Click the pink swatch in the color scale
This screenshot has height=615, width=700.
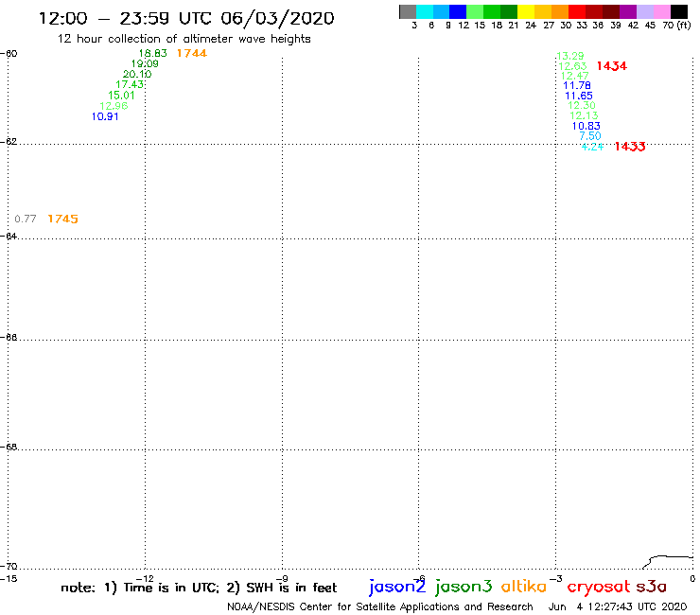point(662,11)
